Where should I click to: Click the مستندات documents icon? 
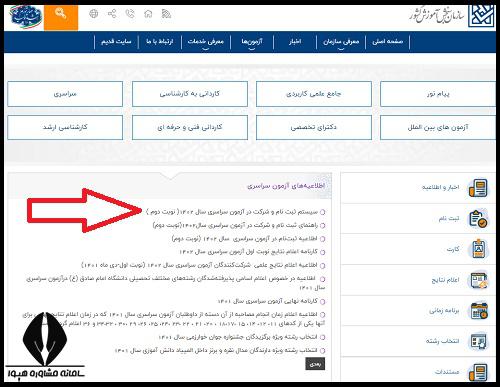(478, 372)
